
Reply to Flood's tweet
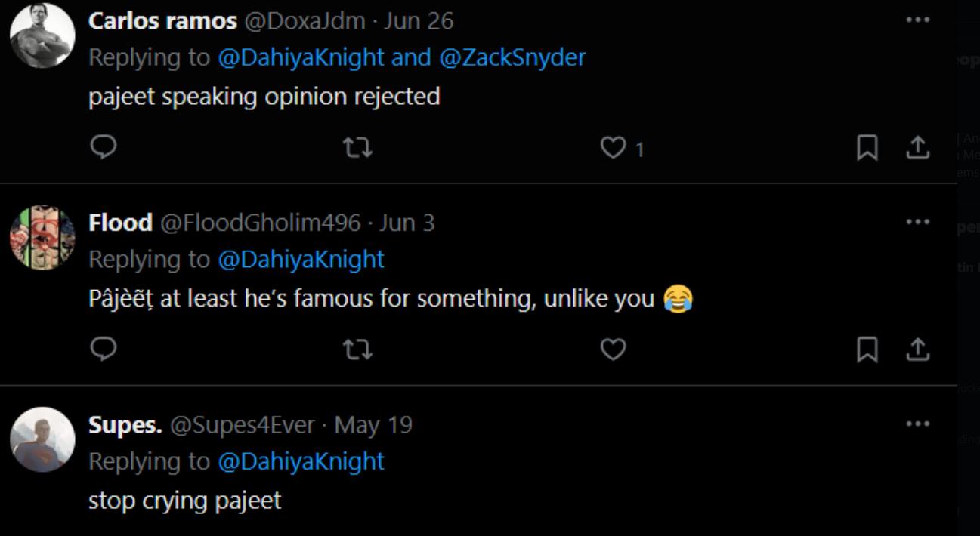pos(104,349)
